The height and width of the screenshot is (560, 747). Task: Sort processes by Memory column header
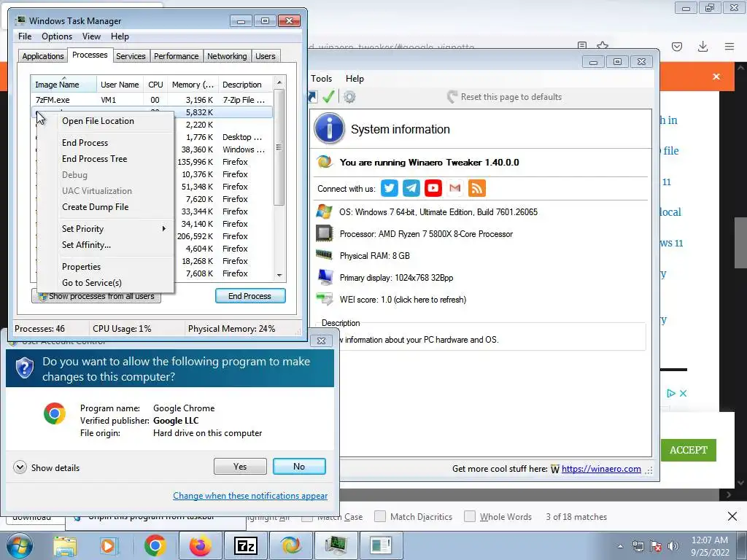[x=193, y=85]
